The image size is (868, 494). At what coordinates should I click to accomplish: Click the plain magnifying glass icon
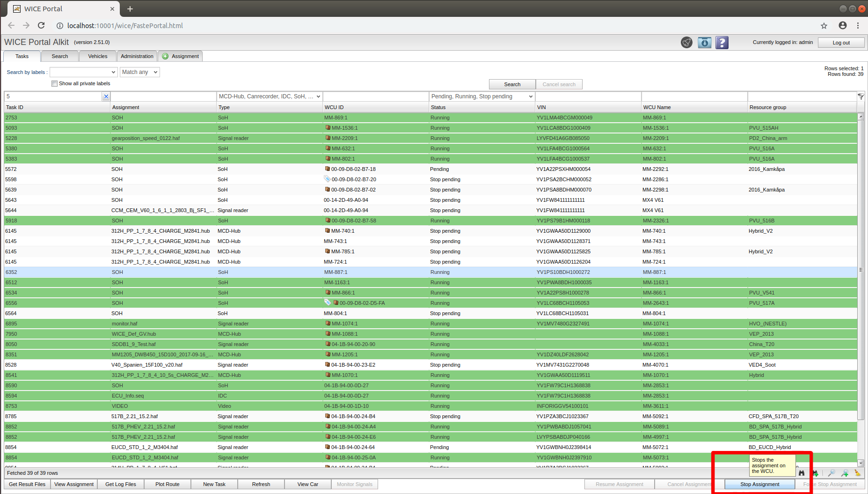point(832,473)
